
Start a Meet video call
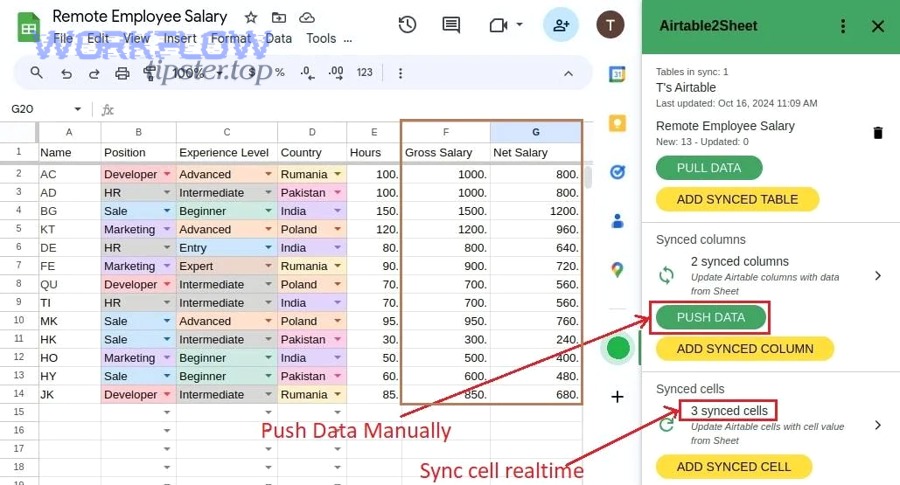click(x=498, y=25)
